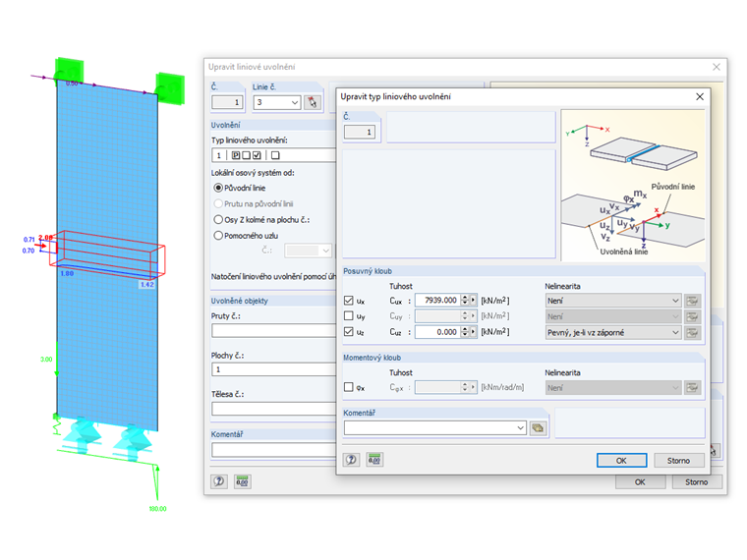Screen dimensions: 747x560
Task: Click Cuz stiffness value field 0.000
Action: coord(437,332)
